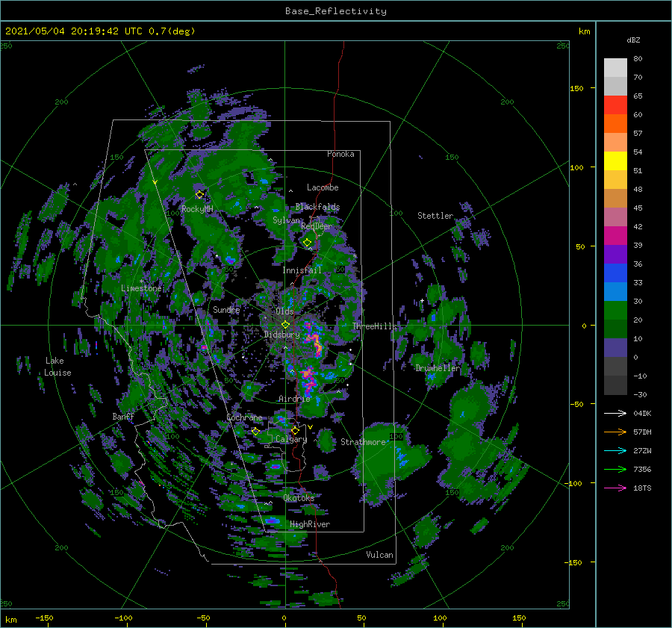
Task: Click the Base_Reflectivity title
Action: coord(336,11)
